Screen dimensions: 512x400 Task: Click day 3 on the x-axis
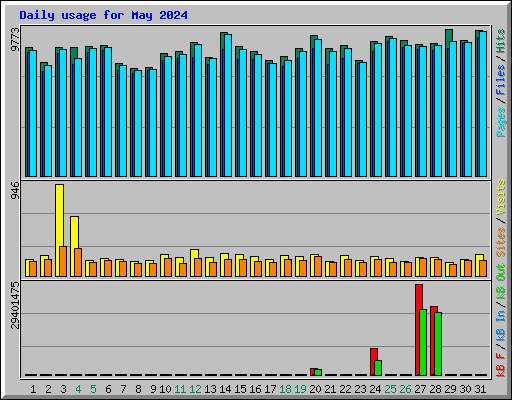(63, 389)
